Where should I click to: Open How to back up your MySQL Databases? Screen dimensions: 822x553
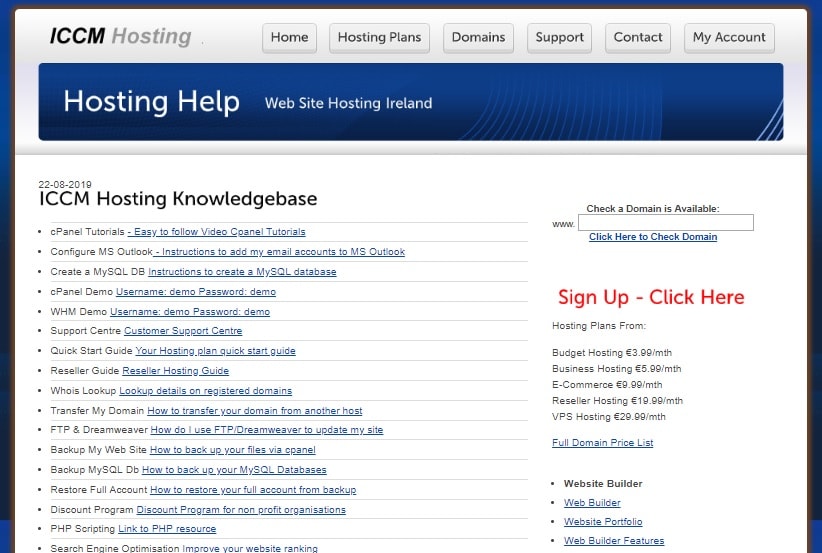coord(234,470)
